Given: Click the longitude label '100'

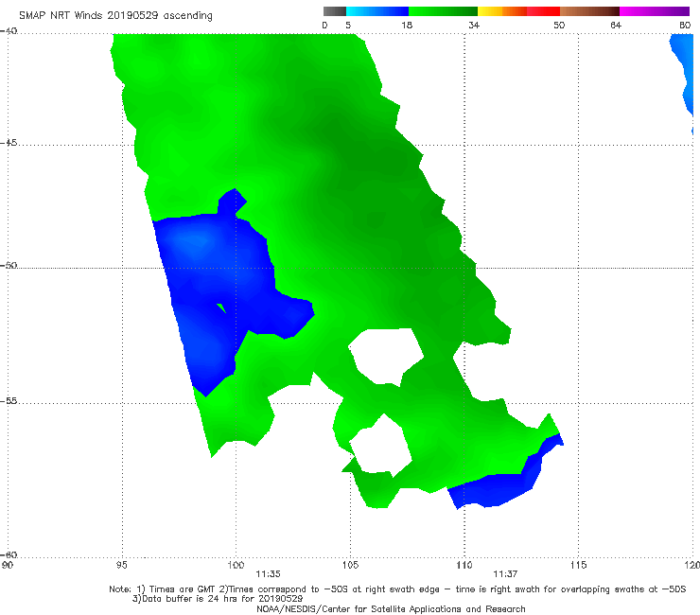Looking at the screenshot, I should [236, 565].
